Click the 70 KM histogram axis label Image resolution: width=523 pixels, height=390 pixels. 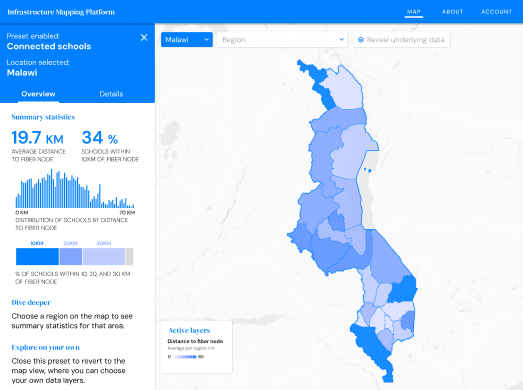[127, 213]
